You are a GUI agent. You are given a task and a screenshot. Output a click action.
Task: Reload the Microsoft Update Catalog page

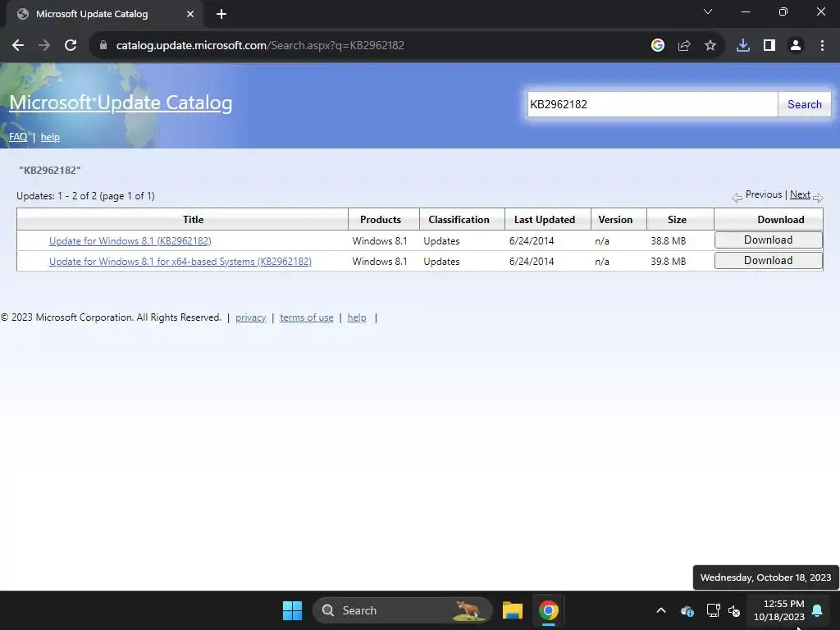pos(71,46)
